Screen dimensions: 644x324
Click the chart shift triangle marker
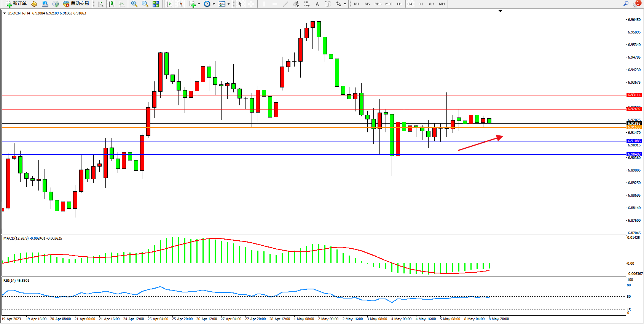(x=500, y=11)
